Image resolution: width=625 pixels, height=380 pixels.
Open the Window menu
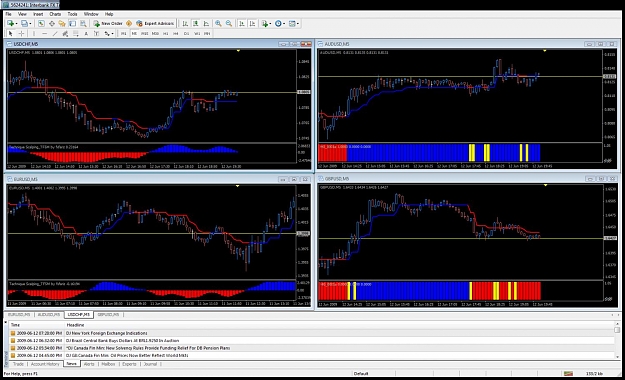pos(91,14)
